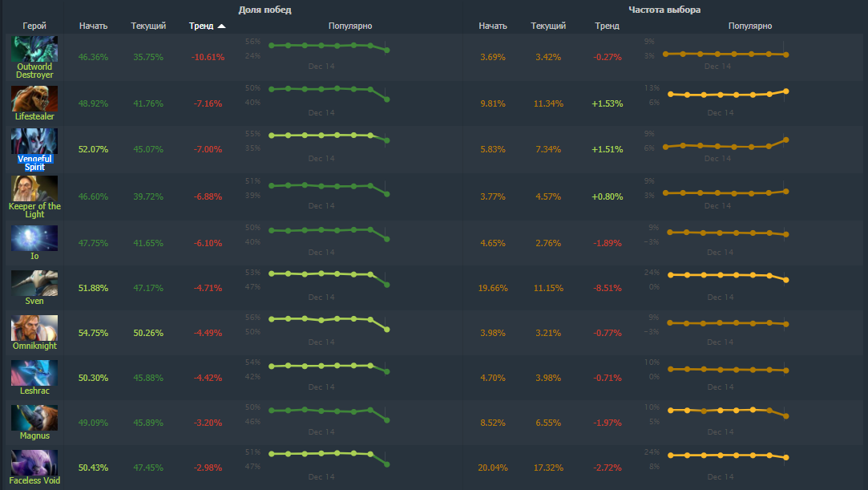The height and width of the screenshot is (490, 868).
Task: Sort pick rate by Начать column
Action: pyautogui.click(x=493, y=26)
